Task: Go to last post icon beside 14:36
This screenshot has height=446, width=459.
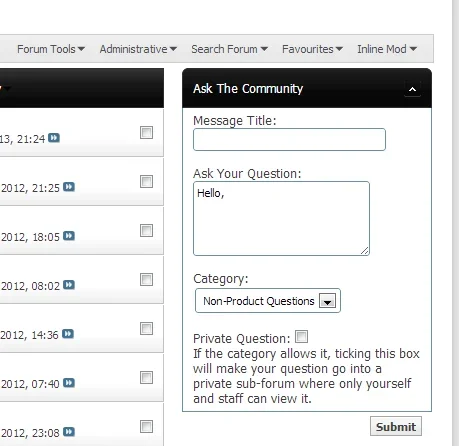Action: click(x=68, y=334)
